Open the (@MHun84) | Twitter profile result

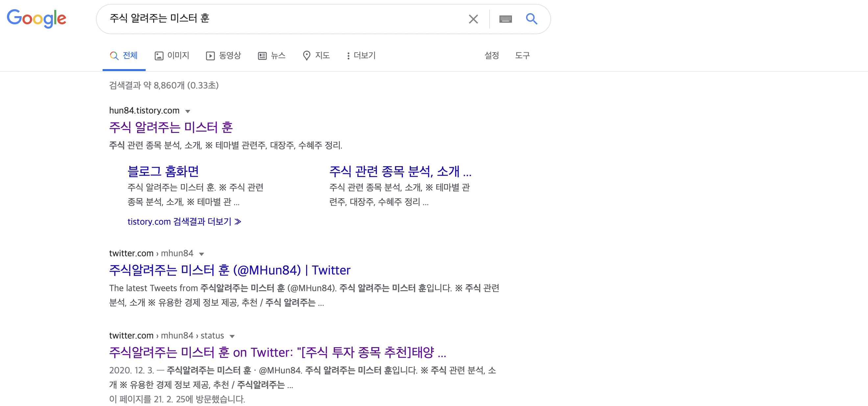pyautogui.click(x=229, y=270)
